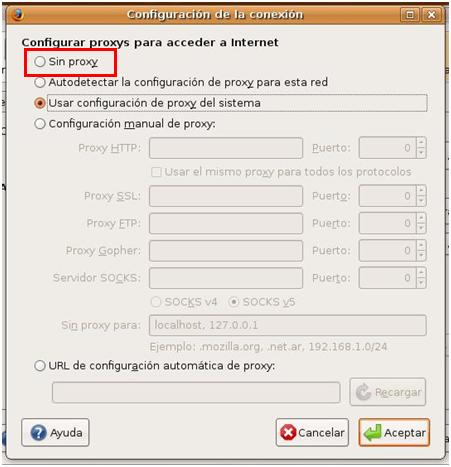This screenshot has width=451, height=467.
Task: Select URL de configuración automática de proxy
Action: pyautogui.click(x=40, y=366)
